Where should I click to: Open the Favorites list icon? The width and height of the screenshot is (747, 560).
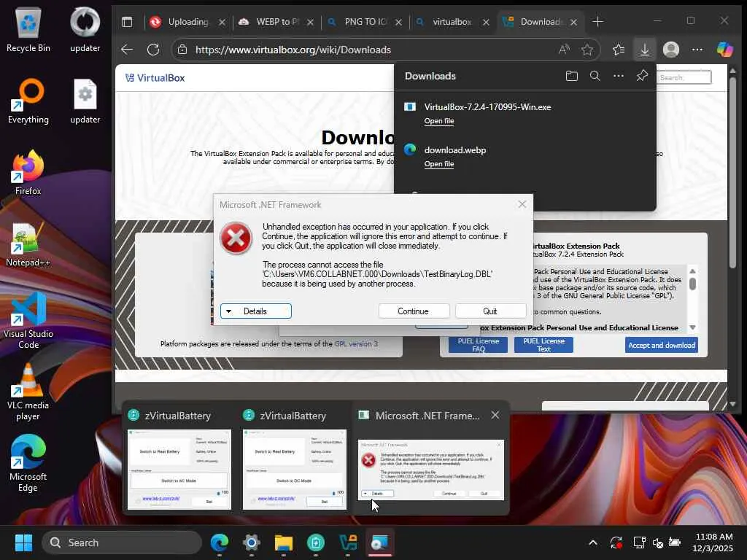coord(619,50)
